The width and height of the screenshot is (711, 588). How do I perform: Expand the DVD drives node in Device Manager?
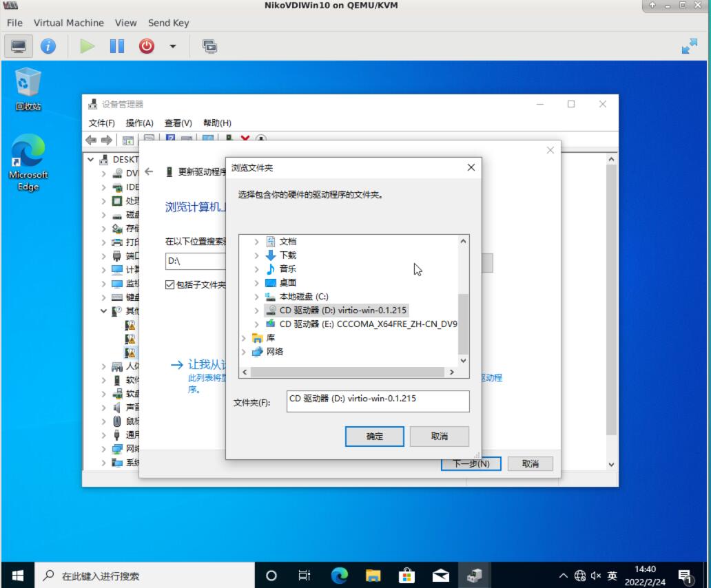[x=103, y=174]
